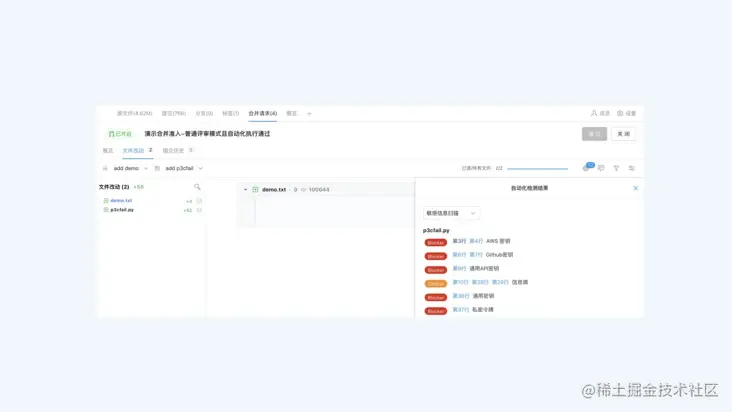This screenshot has width=732, height=412.
Task: Click the Blocker badge for 私密令牌
Action: pos(436,311)
